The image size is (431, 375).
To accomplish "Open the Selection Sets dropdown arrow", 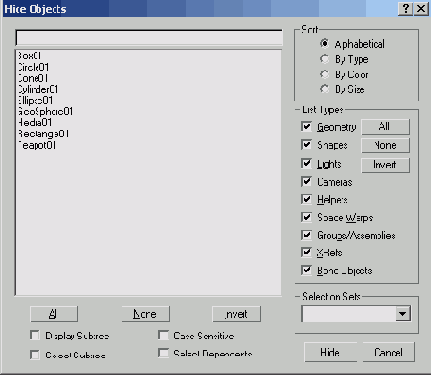I will click(x=403, y=314).
